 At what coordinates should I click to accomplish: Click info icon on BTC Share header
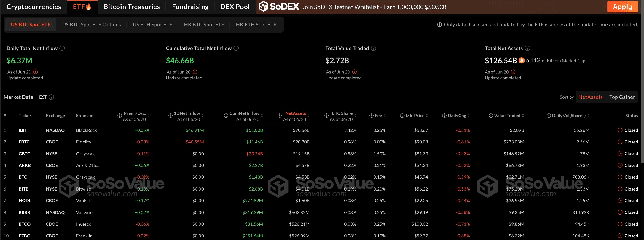tap(326, 116)
